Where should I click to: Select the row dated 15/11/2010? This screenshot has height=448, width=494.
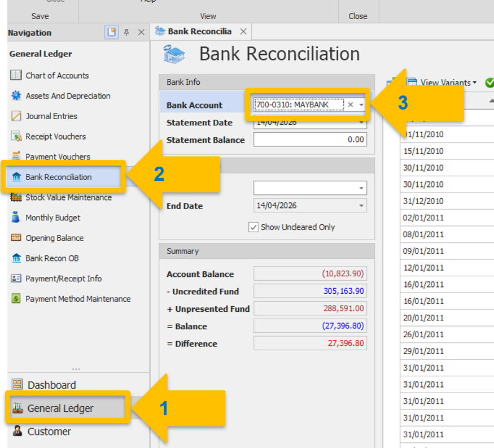point(447,151)
